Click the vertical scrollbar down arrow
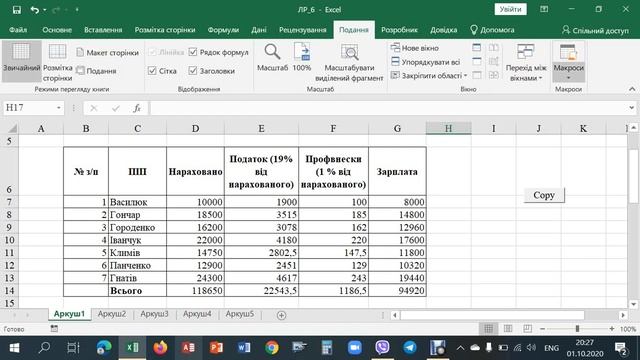The width and height of the screenshot is (640, 360). (633, 304)
